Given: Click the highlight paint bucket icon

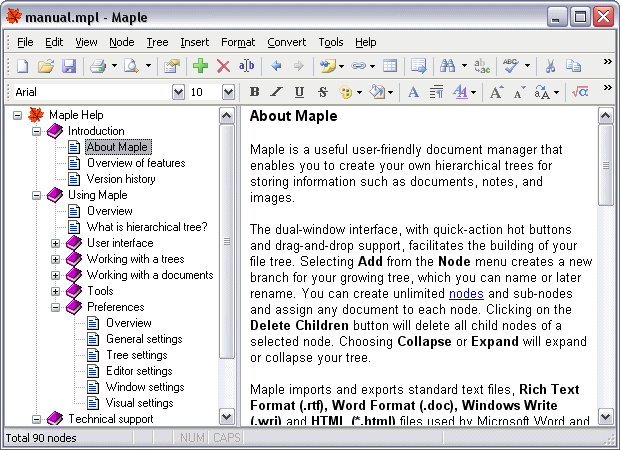Looking at the screenshot, I should click(x=376, y=92).
